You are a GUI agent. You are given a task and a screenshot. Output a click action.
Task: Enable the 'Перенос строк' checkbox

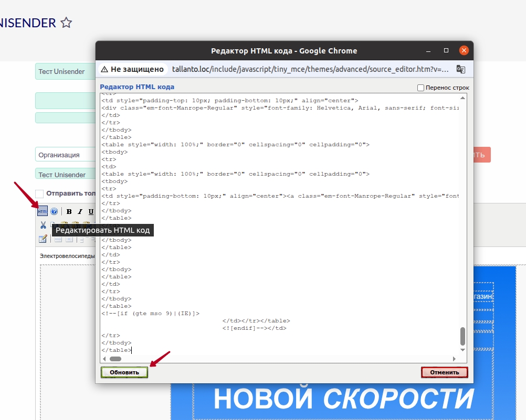coord(420,88)
